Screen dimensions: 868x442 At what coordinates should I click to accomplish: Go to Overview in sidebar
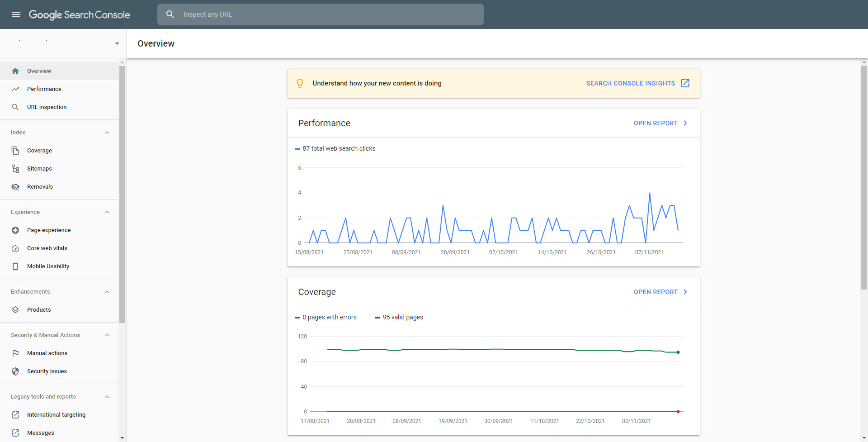(59, 71)
